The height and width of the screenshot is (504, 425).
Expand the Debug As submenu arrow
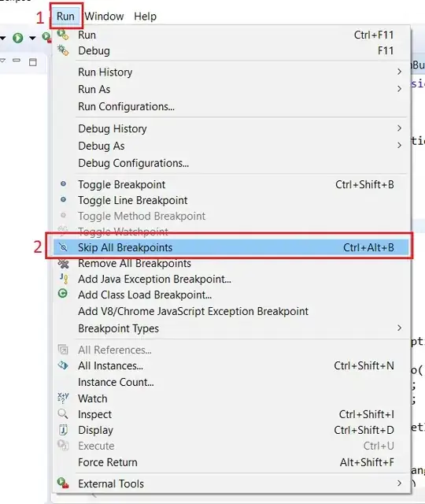point(399,145)
